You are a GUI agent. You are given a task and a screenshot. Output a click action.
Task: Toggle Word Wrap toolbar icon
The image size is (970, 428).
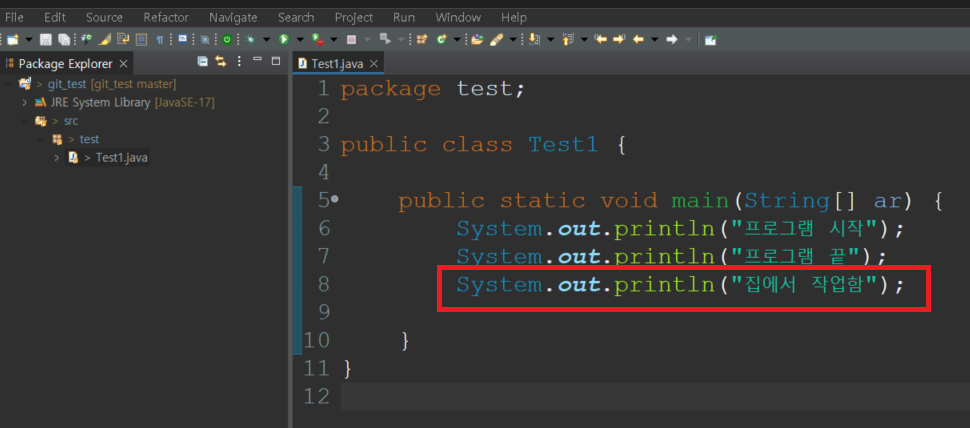pyautogui.click(x=123, y=40)
